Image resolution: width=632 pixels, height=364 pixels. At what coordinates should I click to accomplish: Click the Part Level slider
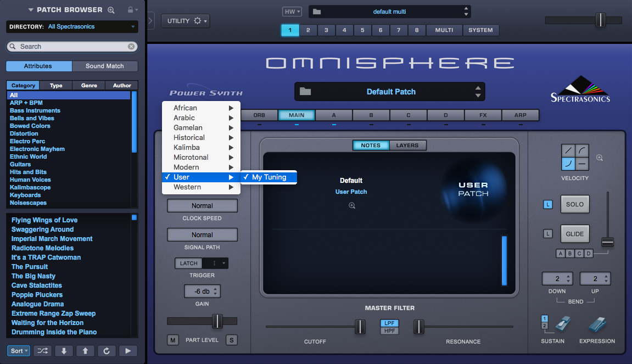pos(202,321)
